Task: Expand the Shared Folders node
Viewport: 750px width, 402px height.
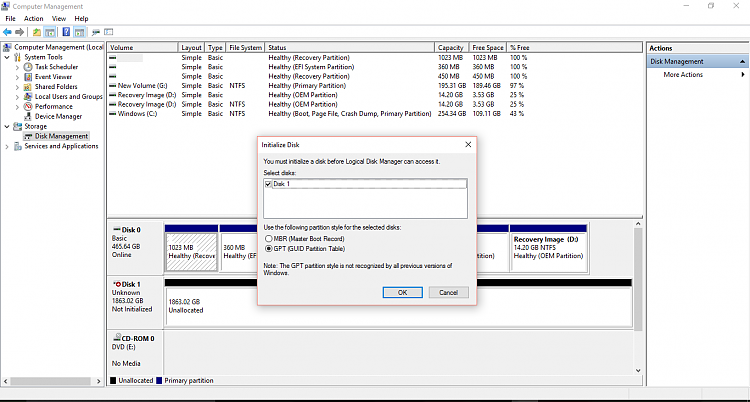Action: point(17,87)
